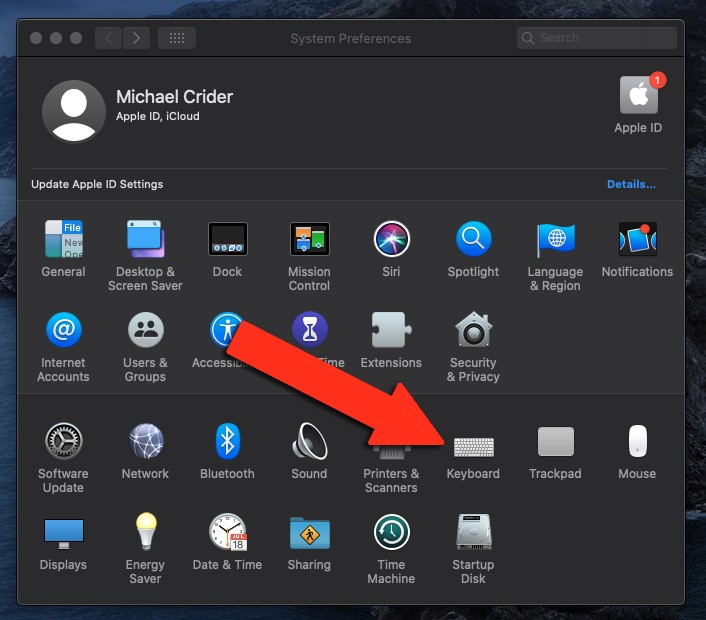Image resolution: width=706 pixels, height=620 pixels.
Task: Open Screen Time hourglass icon
Action: pos(309,330)
